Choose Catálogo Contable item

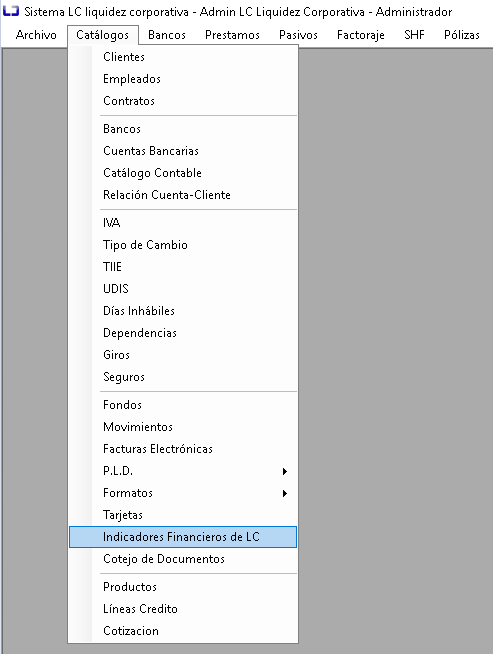(183, 173)
